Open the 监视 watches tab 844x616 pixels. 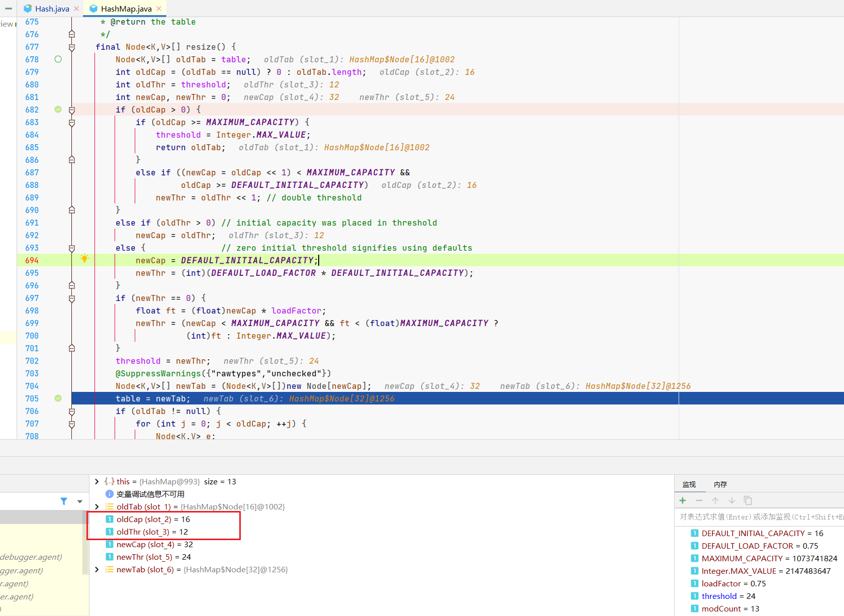point(689,484)
